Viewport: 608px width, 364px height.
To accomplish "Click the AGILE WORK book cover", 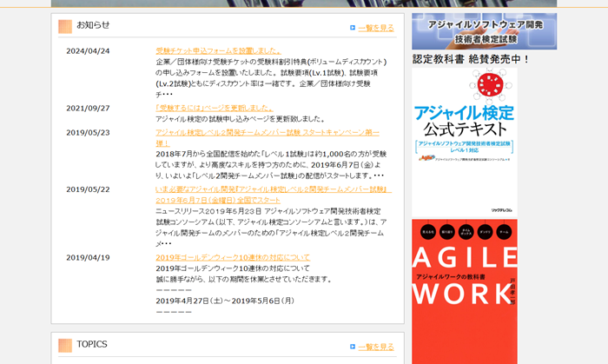I will 465,292.
